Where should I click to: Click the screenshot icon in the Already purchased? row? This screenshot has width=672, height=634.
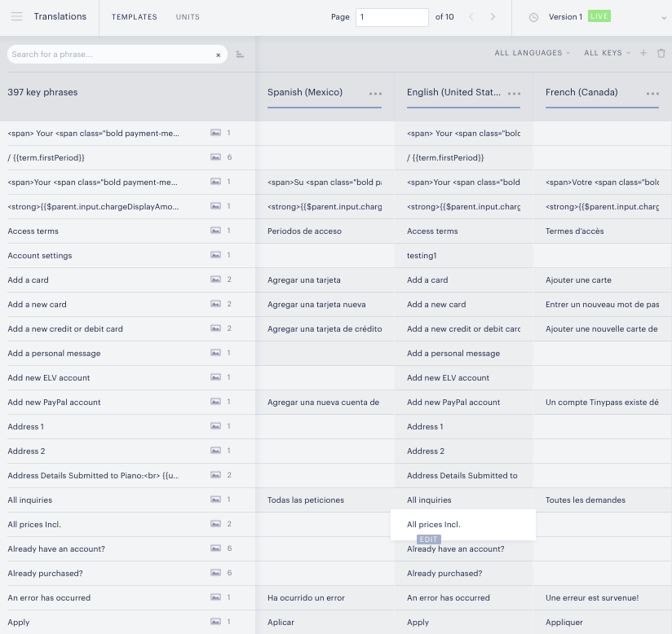215,572
